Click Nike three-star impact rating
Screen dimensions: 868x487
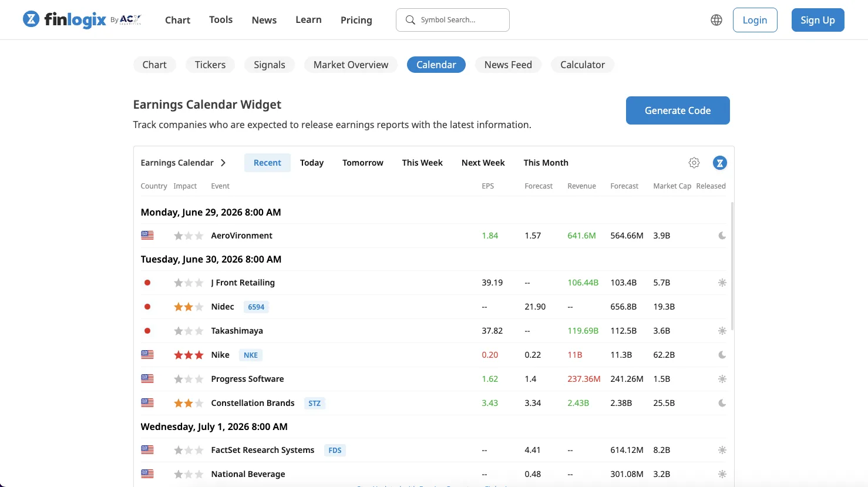click(189, 355)
